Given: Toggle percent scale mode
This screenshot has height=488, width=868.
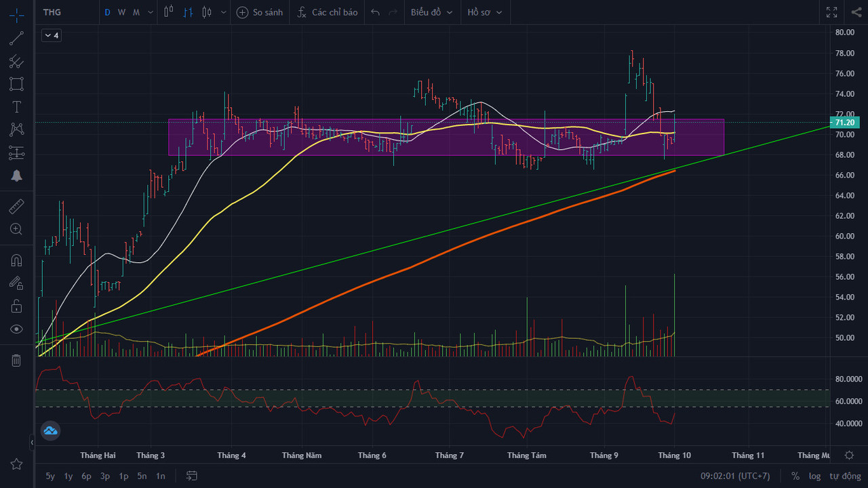Looking at the screenshot, I should tap(795, 476).
